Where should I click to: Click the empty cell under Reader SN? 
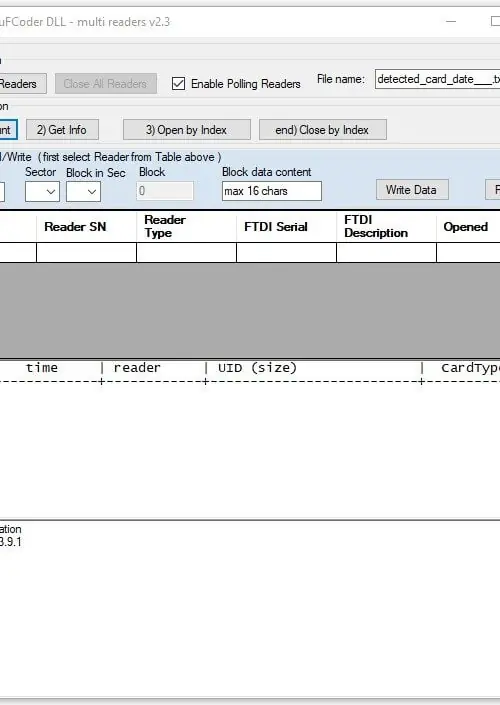[x=86, y=253]
